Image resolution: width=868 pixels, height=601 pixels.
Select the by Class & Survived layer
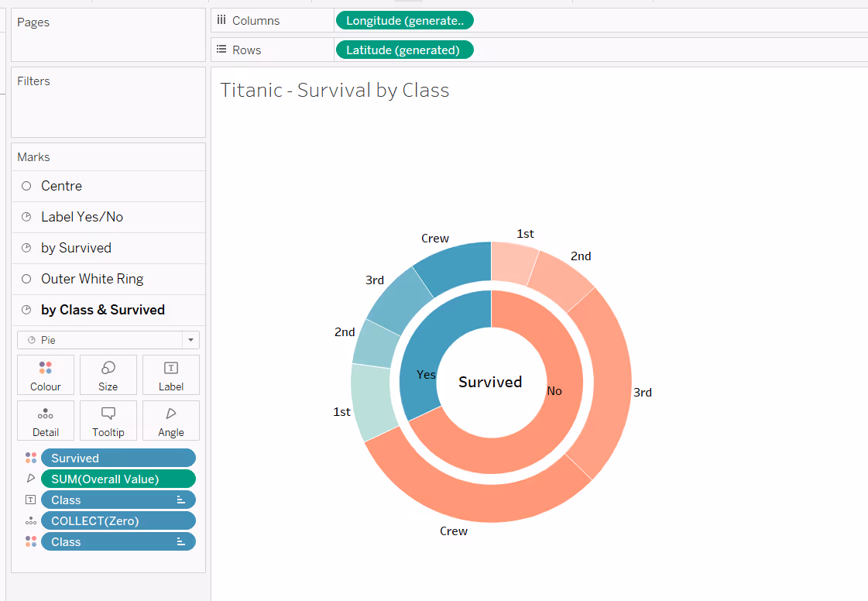(x=108, y=311)
